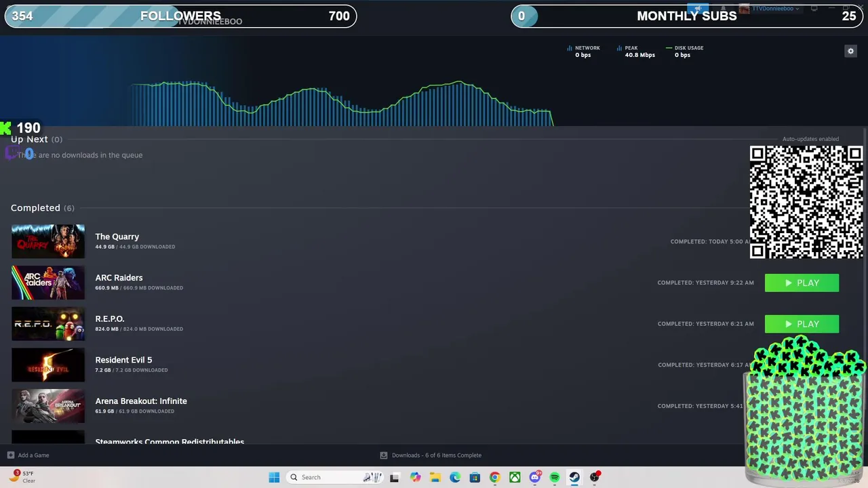Click the download throughput graph
The height and width of the screenshot is (488, 868).
click(x=342, y=103)
